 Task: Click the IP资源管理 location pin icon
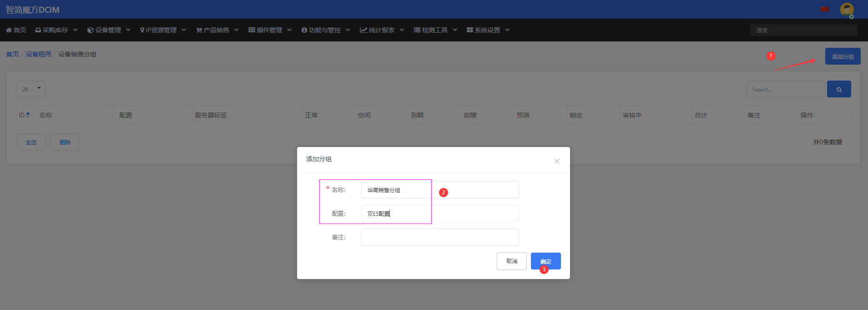tap(142, 30)
